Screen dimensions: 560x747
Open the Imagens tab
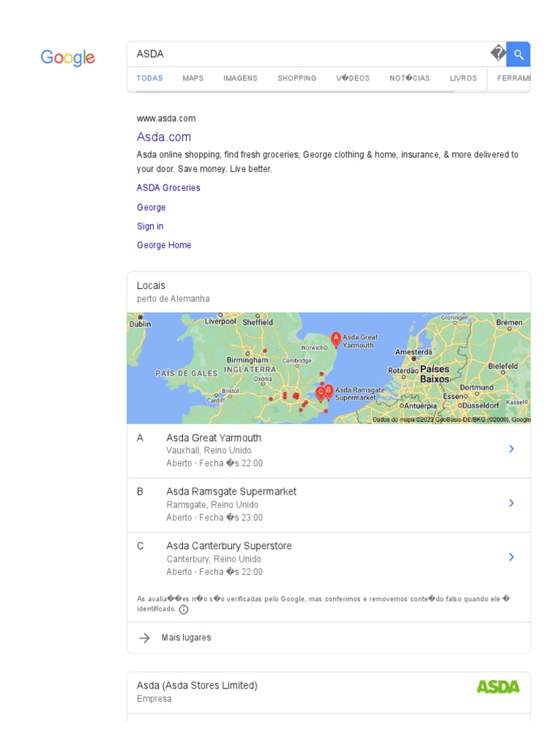(x=240, y=78)
